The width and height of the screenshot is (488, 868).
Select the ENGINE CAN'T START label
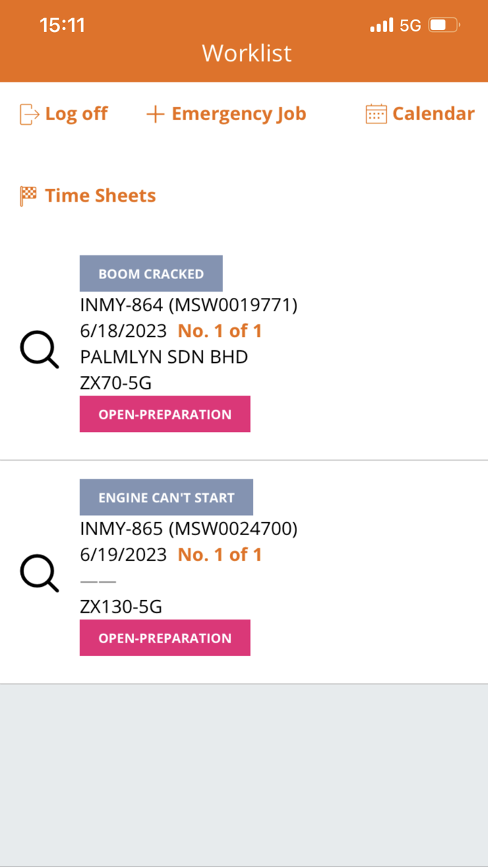(166, 497)
